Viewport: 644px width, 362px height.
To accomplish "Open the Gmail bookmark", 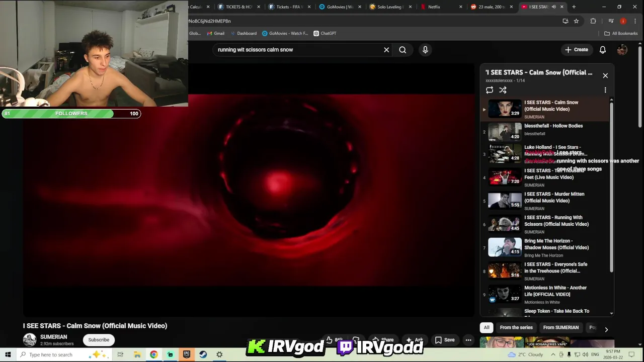I will (x=215, y=33).
